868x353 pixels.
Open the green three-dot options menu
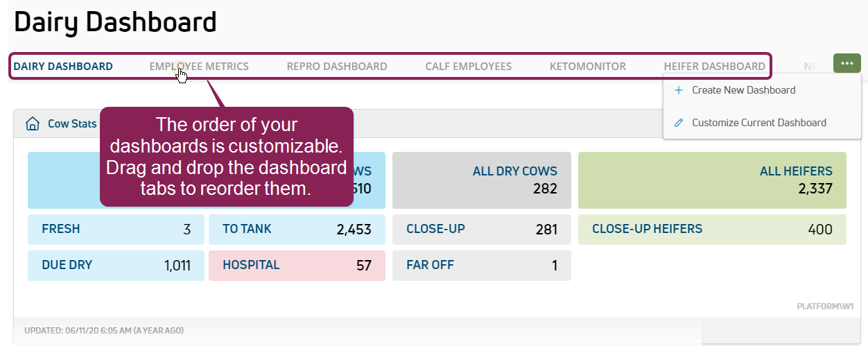[x=847, y=63]
